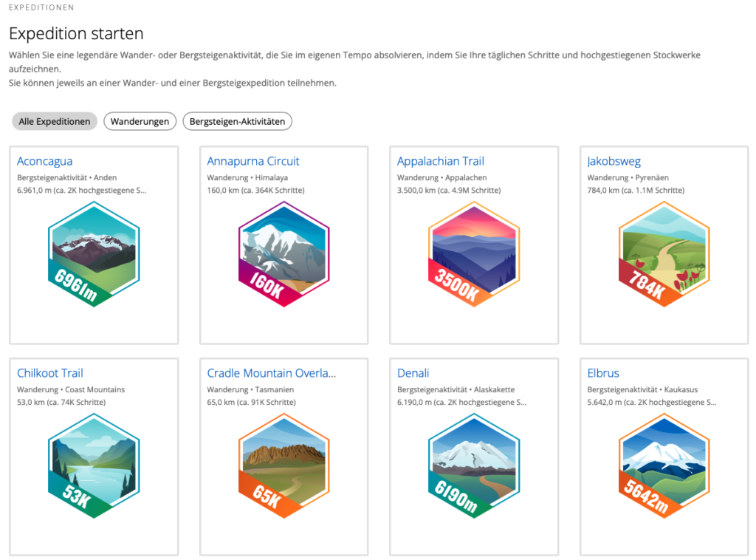Click '3.500,0 km (ca. 4.9M Schritte)' text
Screen dimensions: 756x560
[x=449, y=190]
